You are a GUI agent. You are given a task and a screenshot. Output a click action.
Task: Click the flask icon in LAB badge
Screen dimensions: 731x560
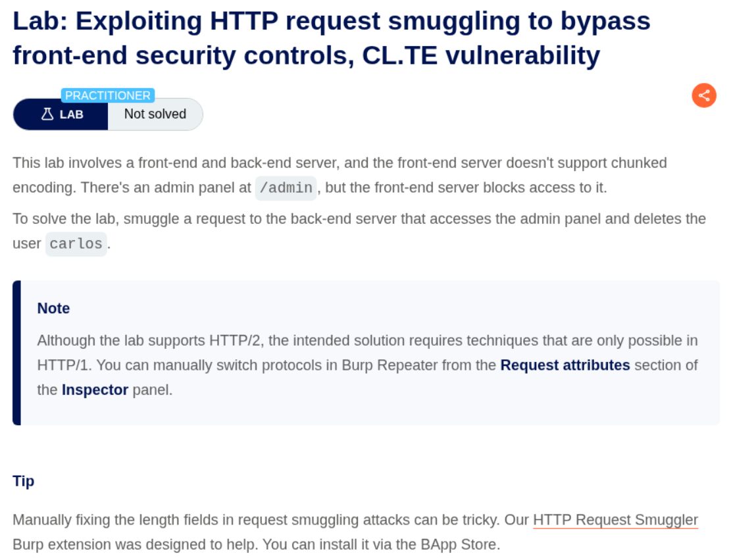point(47,114)
